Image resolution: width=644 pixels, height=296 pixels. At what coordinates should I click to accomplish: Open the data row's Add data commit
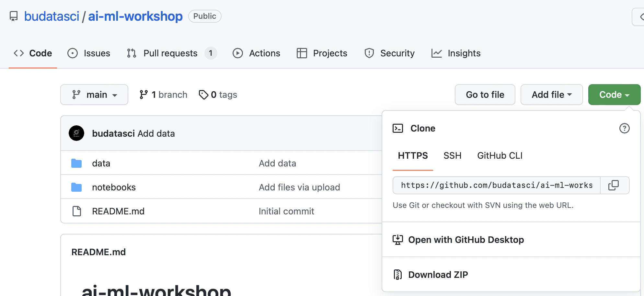point(277,163)
